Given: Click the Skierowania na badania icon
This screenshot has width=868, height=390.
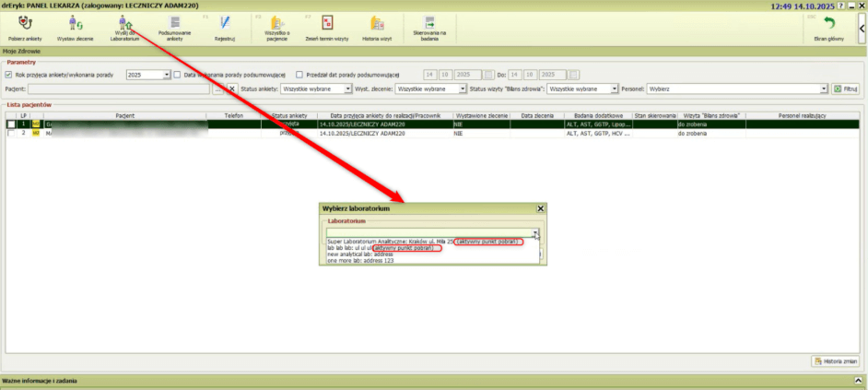Looking at the screenshot, I should pos(429,24).
